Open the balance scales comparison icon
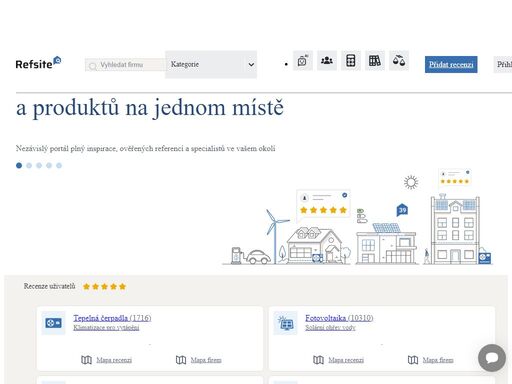 click(399, 61)
